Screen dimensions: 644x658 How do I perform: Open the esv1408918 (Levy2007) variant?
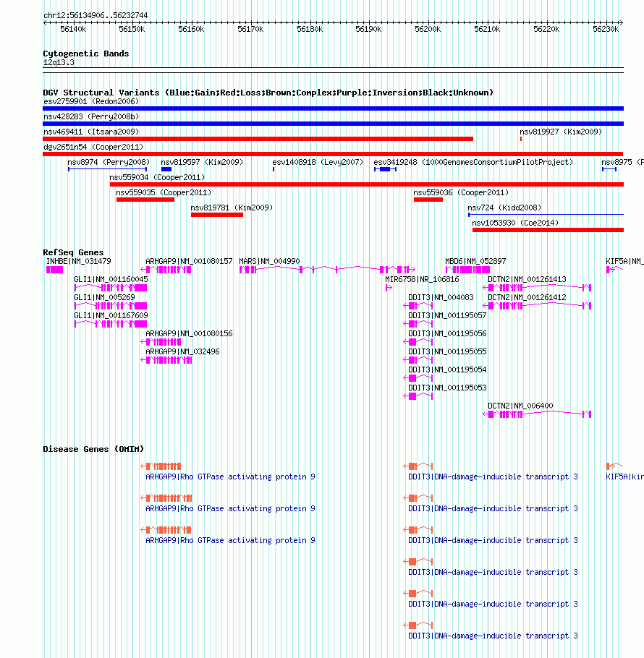[274, 169]
